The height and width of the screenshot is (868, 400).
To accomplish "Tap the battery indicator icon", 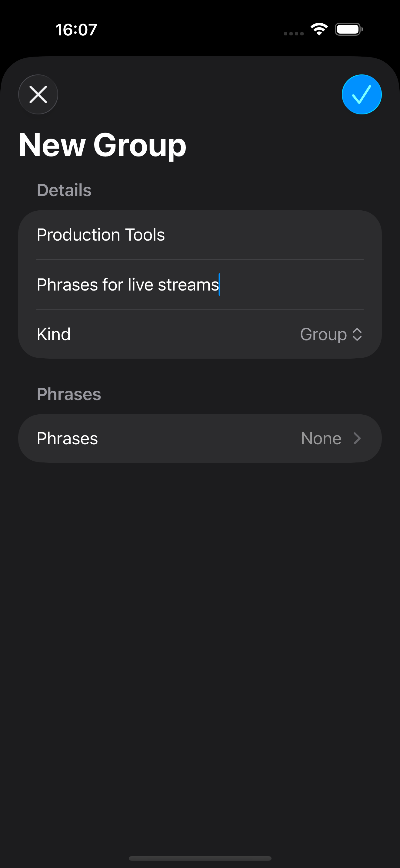I will pos(348,29).
